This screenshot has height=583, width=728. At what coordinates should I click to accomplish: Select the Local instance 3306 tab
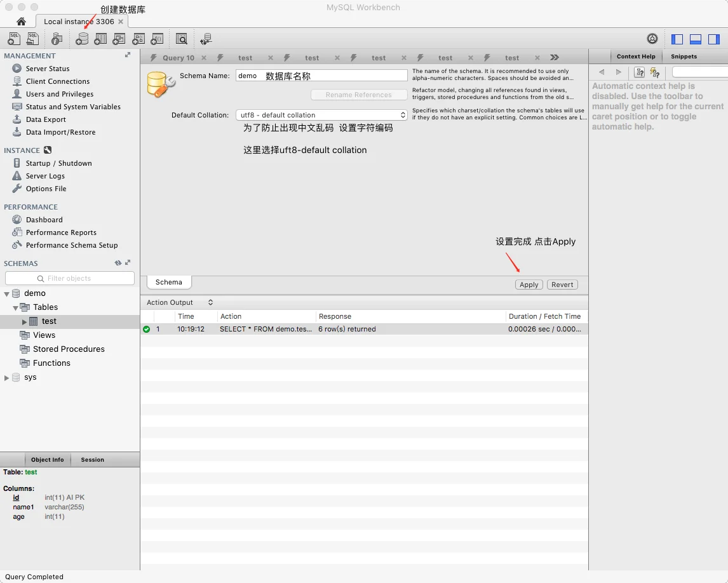pos(79,22)
